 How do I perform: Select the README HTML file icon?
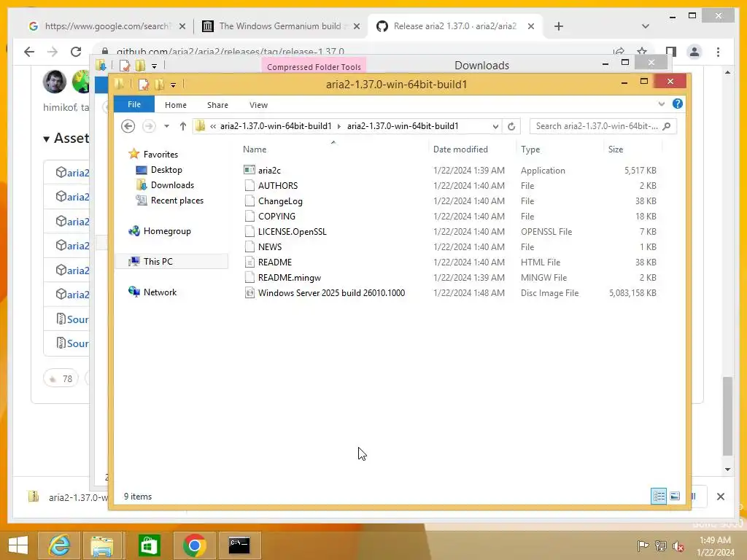[249, 262]
